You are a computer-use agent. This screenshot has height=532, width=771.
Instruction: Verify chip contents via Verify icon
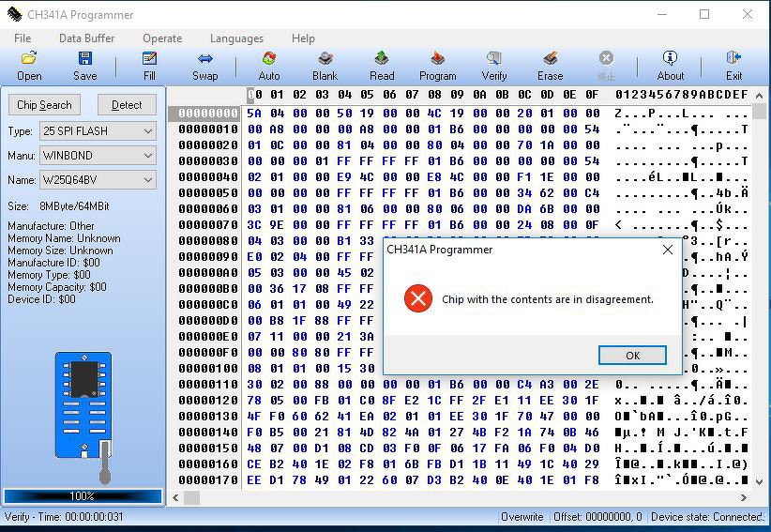(x=494, y=66)
